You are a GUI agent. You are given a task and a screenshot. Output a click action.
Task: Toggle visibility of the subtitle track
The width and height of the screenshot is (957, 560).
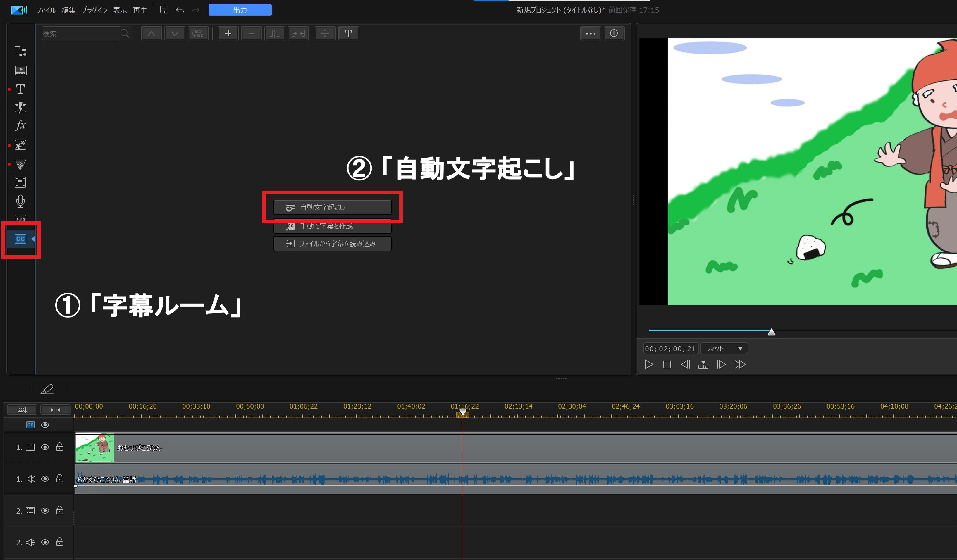[45, 425]
